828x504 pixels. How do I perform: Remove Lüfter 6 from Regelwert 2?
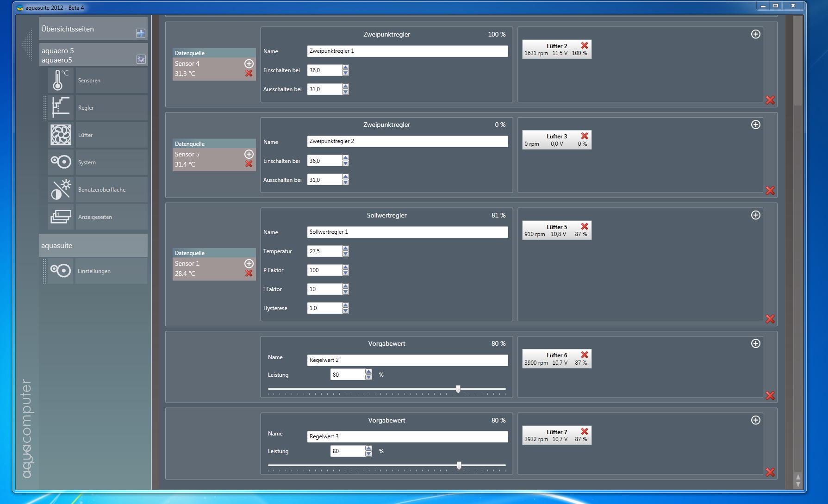click(585, 355)
